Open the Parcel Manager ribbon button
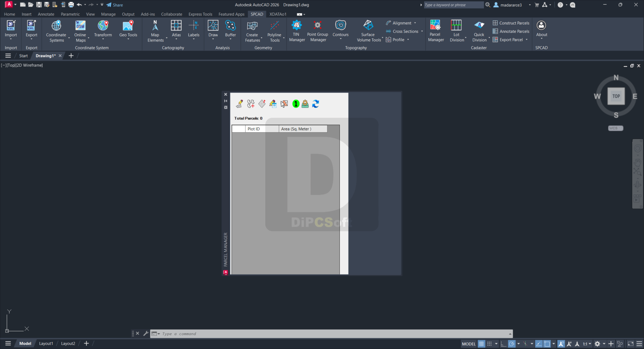 (x=436, y=31)
